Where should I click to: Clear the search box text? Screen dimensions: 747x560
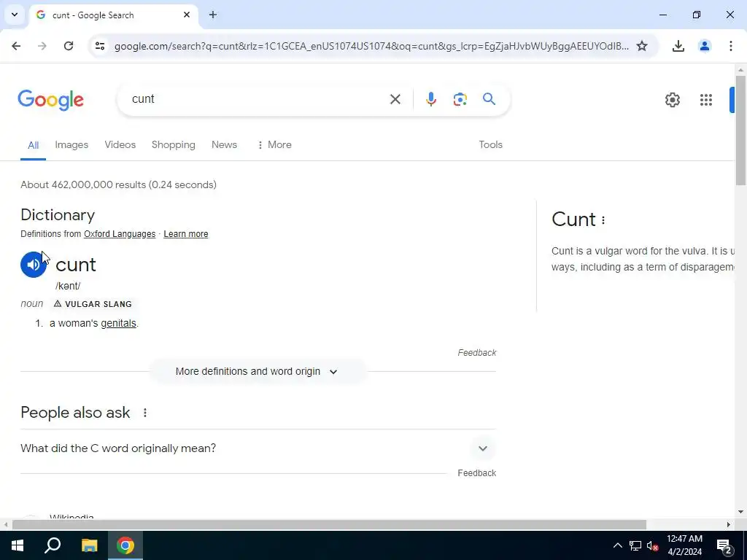tap(395, 99)
